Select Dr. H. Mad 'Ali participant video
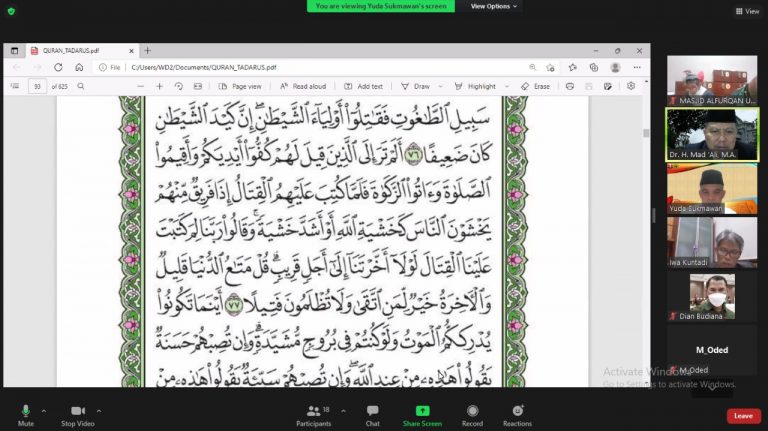The width and height of the screenshot is (768, 431). (712, 135)
